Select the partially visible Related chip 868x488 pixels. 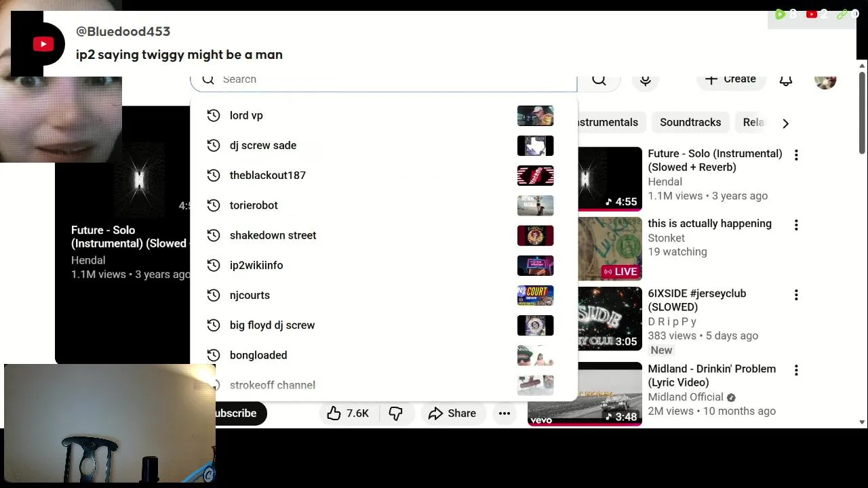(753, 123)
